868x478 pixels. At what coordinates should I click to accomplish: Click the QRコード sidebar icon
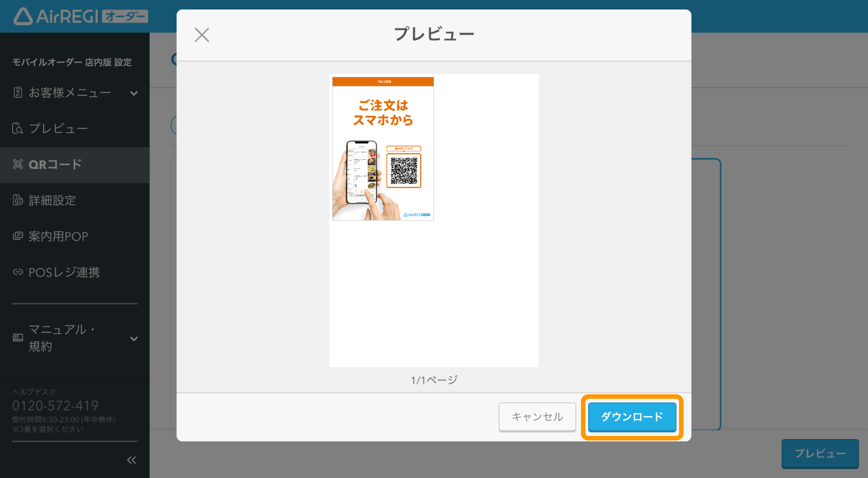pyautogui.click(x=18, y=164)
